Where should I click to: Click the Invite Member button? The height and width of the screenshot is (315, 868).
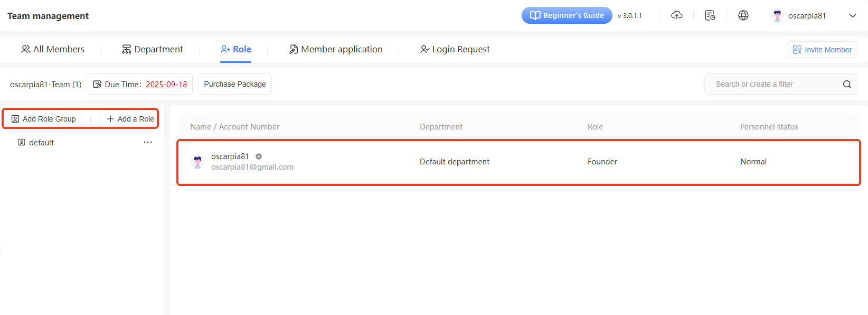click(x=822, y=50)
